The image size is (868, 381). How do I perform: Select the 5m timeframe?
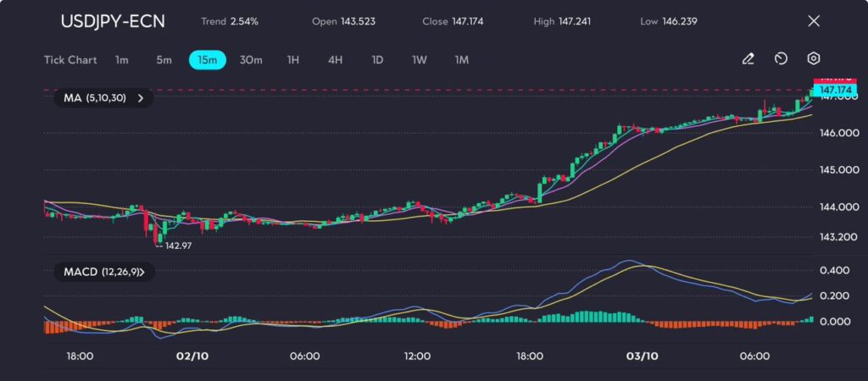point(164,60)
